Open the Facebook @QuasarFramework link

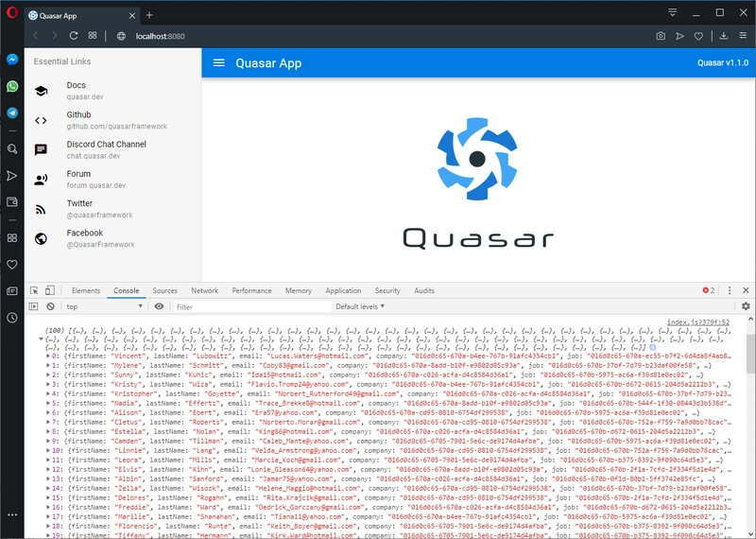click(112, 238)
